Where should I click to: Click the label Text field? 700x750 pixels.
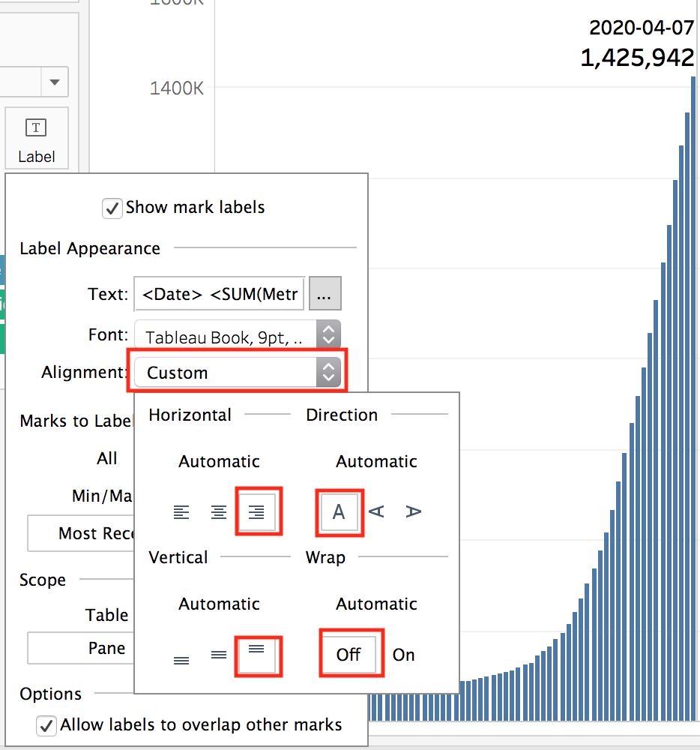tap(220, 294)
